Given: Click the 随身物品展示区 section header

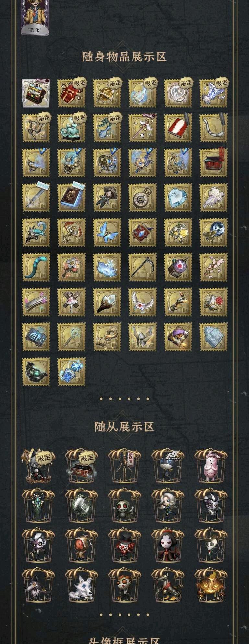Looking at the screenshot, I should tap(124, 57).
